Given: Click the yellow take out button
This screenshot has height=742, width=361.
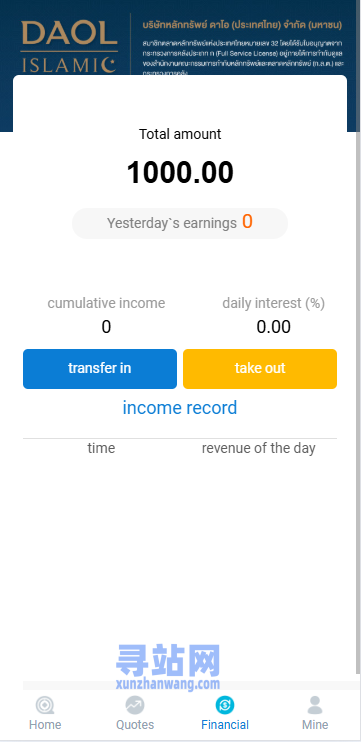Looking at the screenshot, I should (260, 369).
